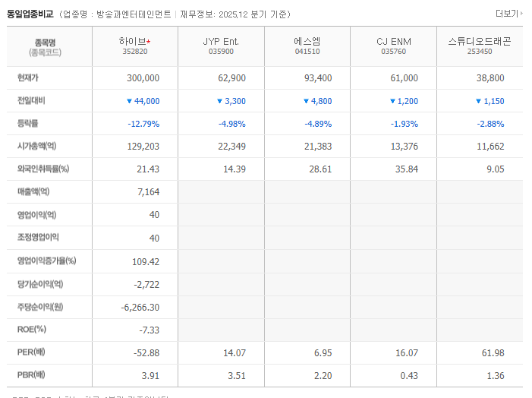532x398 pixels.
Task: Open the 더보기 link at top right
Action: point(507,14)
